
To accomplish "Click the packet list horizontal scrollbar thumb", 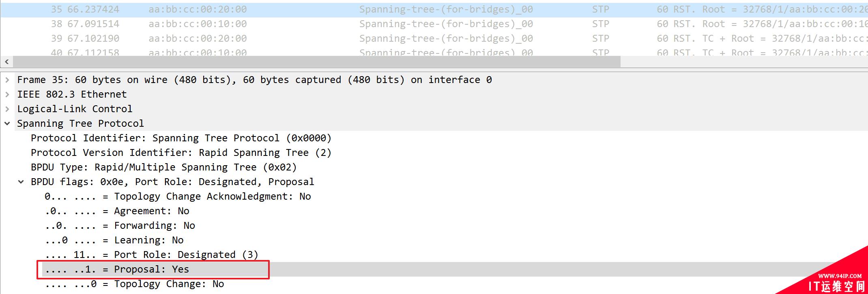I will coord(317,62).
